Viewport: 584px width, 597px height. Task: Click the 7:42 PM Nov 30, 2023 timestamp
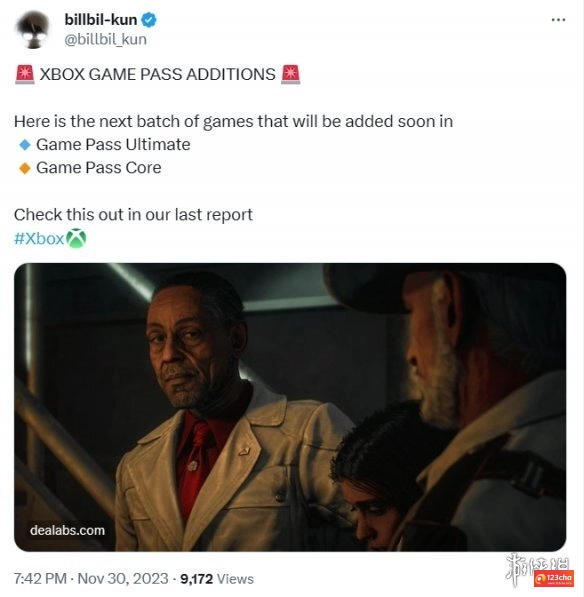point(91,579)
